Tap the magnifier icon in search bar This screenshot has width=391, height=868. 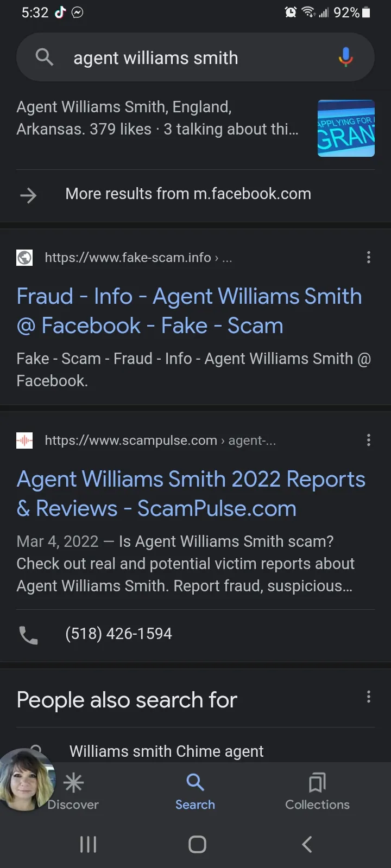pyautogui.click(x=44, y=57)
